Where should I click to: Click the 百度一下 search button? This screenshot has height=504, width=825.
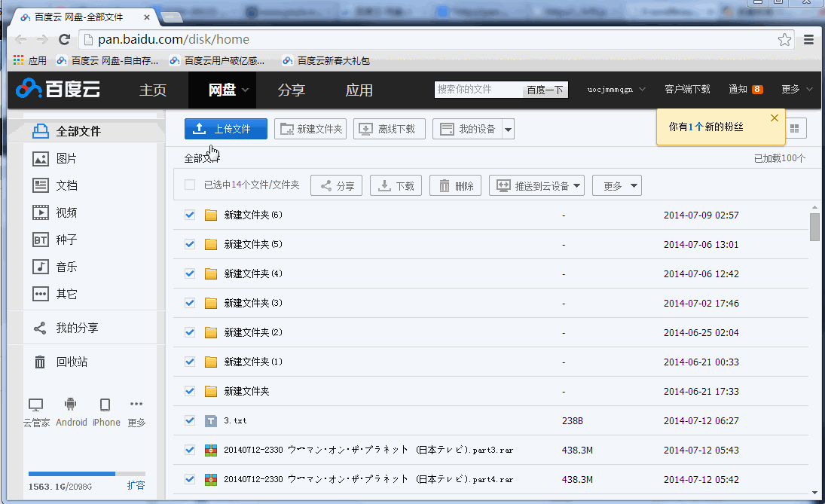pyautogui.click(x=545, y=90)
